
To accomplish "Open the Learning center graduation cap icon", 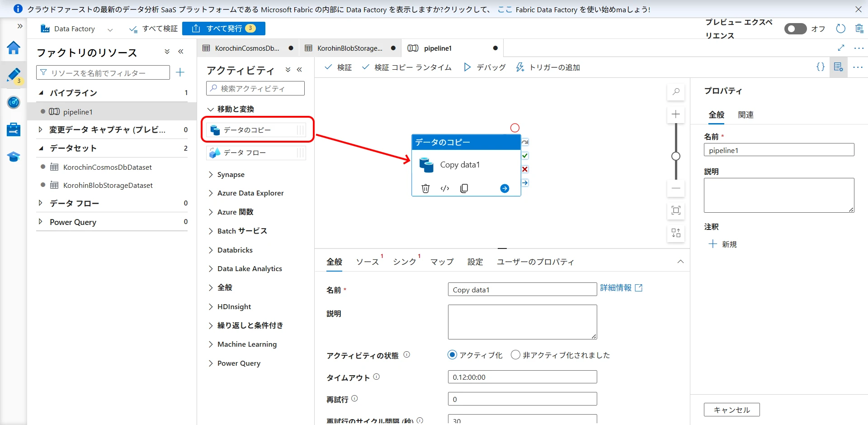I will [x=14, y=157].
